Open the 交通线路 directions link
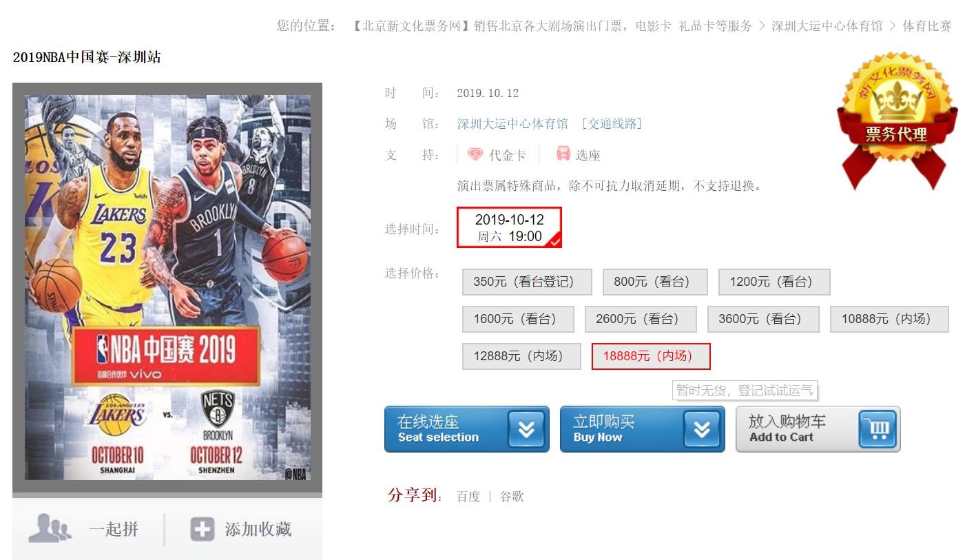Image resolution: width=976 pixels, height=560 pixels. 612,124
